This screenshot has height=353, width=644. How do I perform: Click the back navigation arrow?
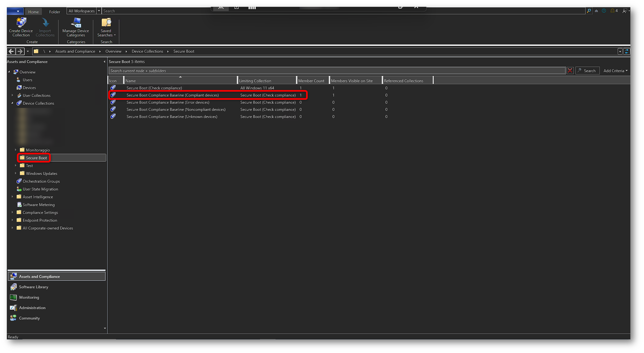(x=11, y=51)
